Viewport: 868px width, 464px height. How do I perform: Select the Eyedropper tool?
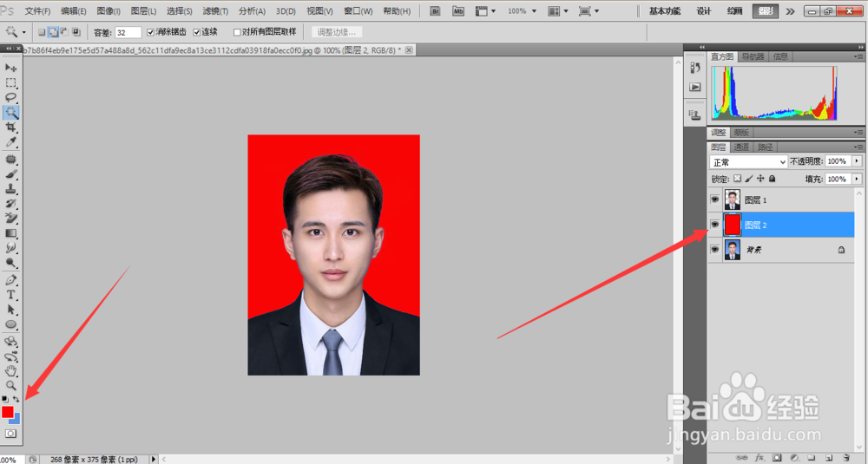10,142
